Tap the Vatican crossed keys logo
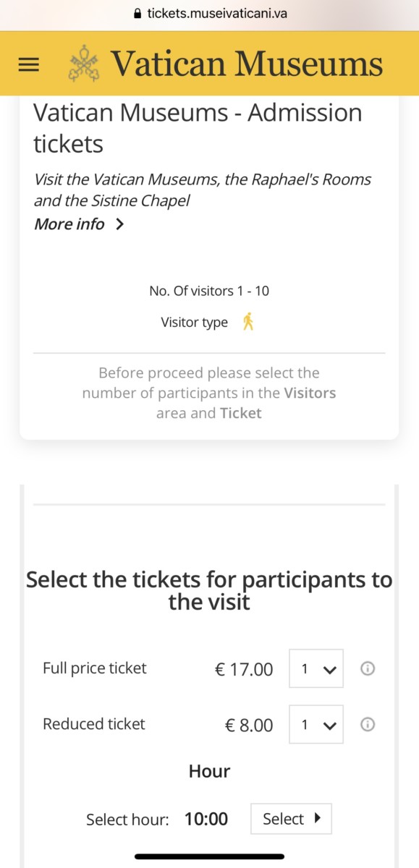 click(x=83, y=64)
